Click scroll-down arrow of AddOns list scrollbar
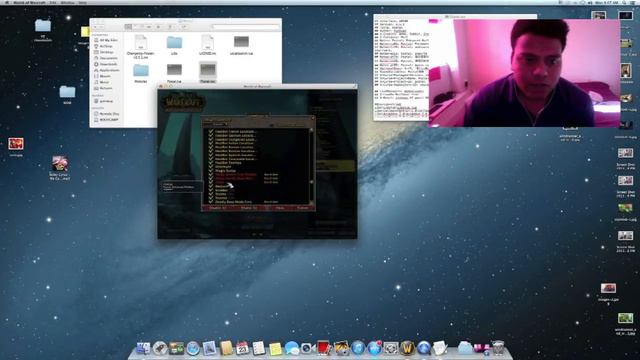This screenshot has width=640, height=360. (x=312, y=202)
